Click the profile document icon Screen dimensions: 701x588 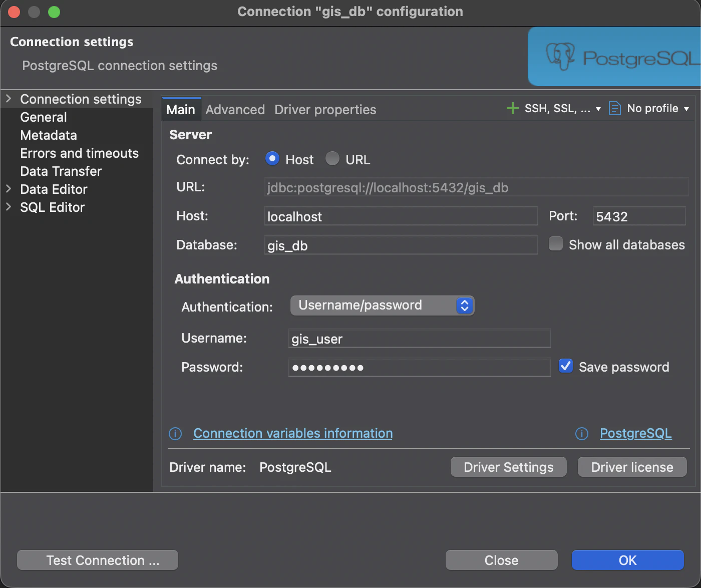pos(614,108)
